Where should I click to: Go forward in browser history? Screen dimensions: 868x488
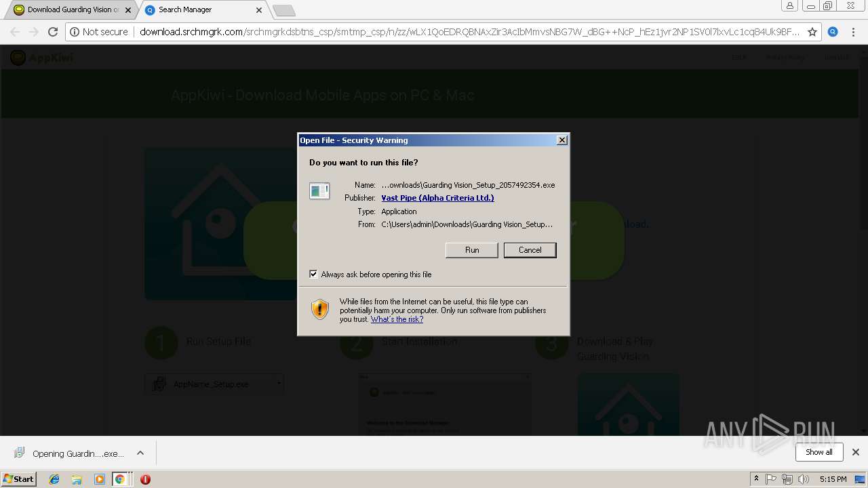click(34, 32)
